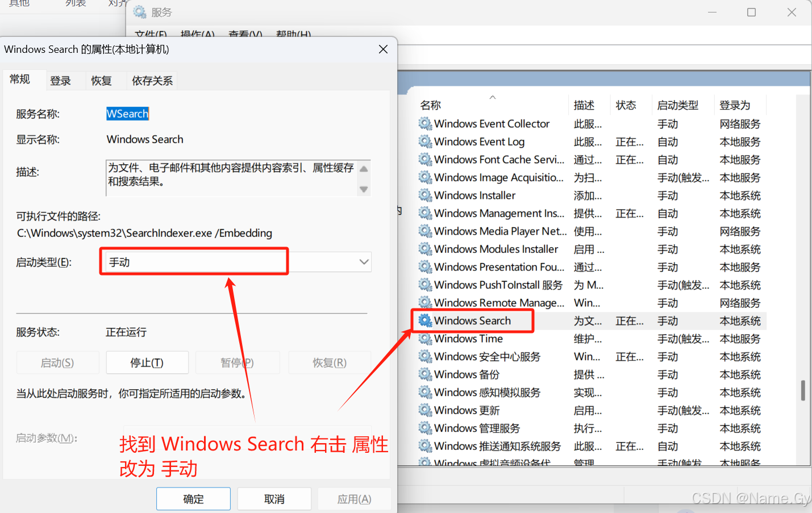Click the disabled 启动(S) button

point(57,362)
